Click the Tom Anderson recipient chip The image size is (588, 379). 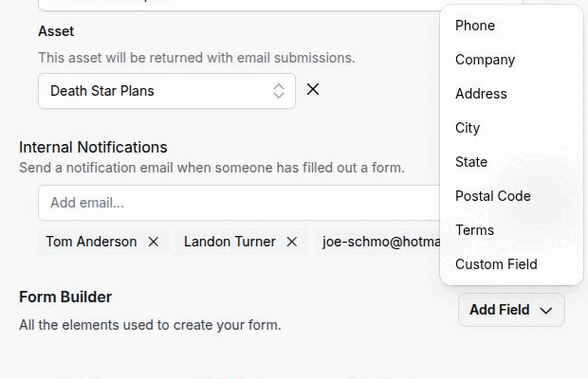(103, 242)
